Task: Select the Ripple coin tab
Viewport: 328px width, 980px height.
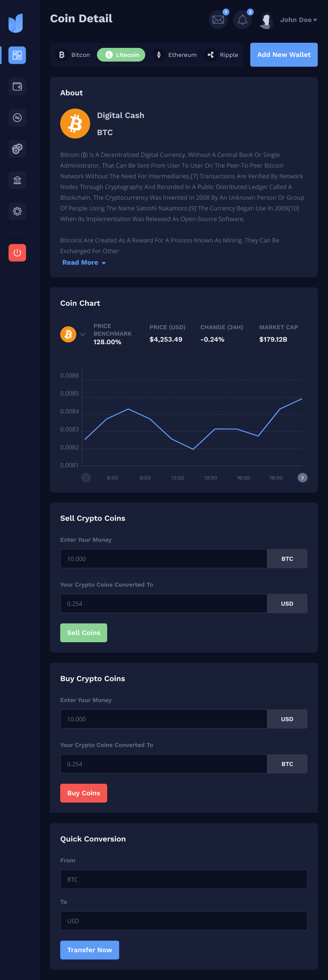Action: tap(223, 55)
